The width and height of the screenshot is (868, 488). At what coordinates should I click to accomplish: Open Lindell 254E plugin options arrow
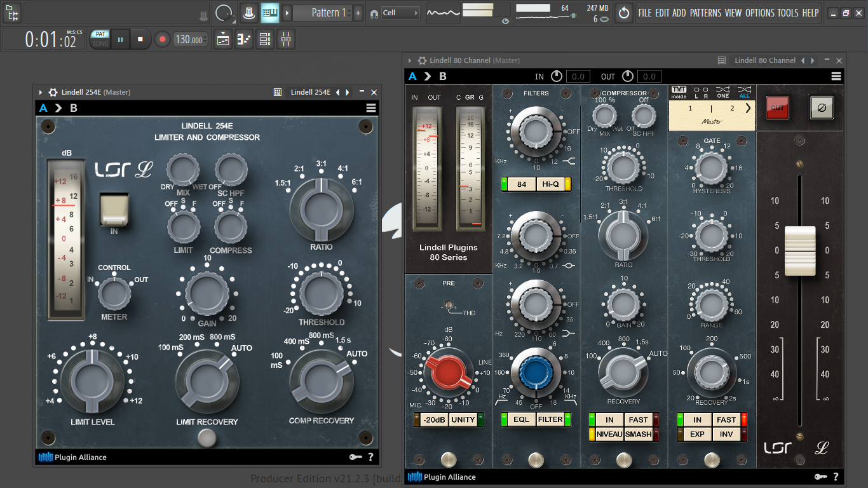pyautogui.click(x=41, y=92)
